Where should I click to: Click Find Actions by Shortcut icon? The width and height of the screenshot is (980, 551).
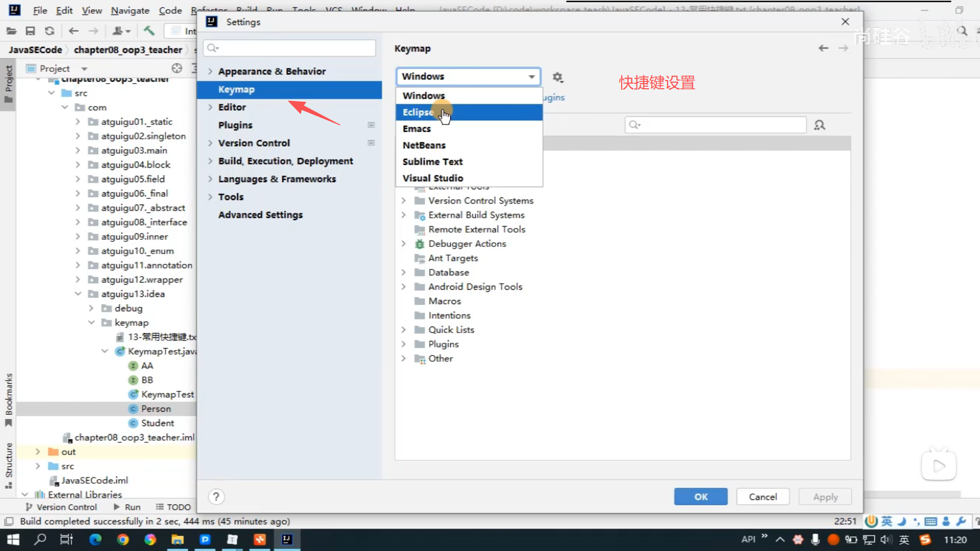(x=819, y=125)
